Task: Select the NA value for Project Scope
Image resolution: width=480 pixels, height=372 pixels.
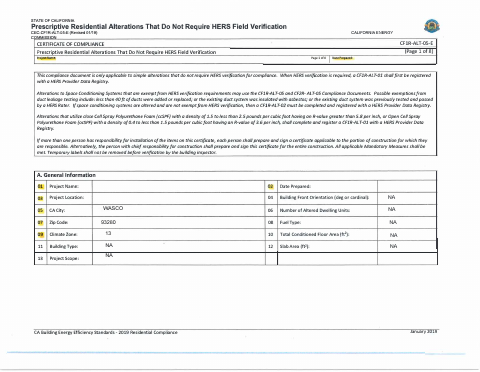Action: click(109, 255)
